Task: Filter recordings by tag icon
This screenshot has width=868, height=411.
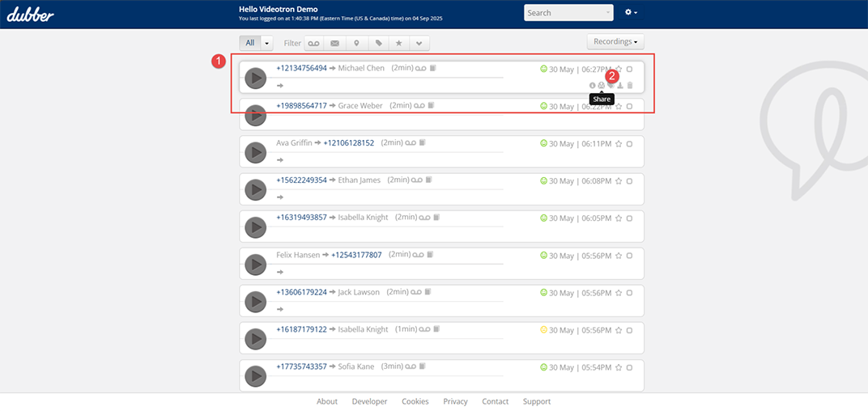Action: point(377,43)
